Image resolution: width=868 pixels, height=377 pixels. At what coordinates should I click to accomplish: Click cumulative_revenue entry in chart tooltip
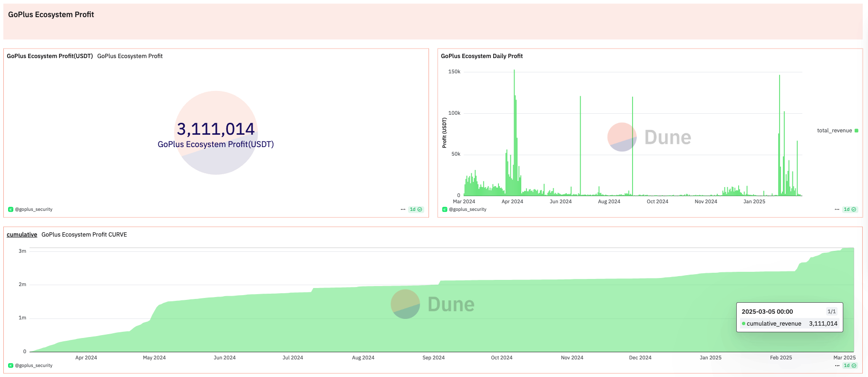(790, 324)
